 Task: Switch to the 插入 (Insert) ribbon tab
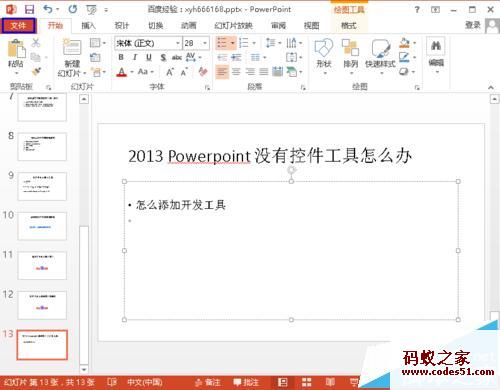88,25
